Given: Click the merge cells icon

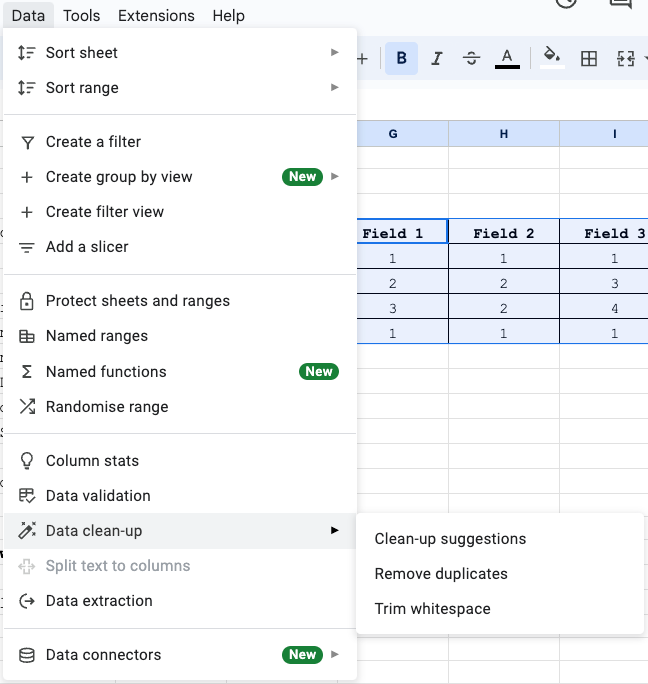Looking at the screenshot, I should 625,58.
